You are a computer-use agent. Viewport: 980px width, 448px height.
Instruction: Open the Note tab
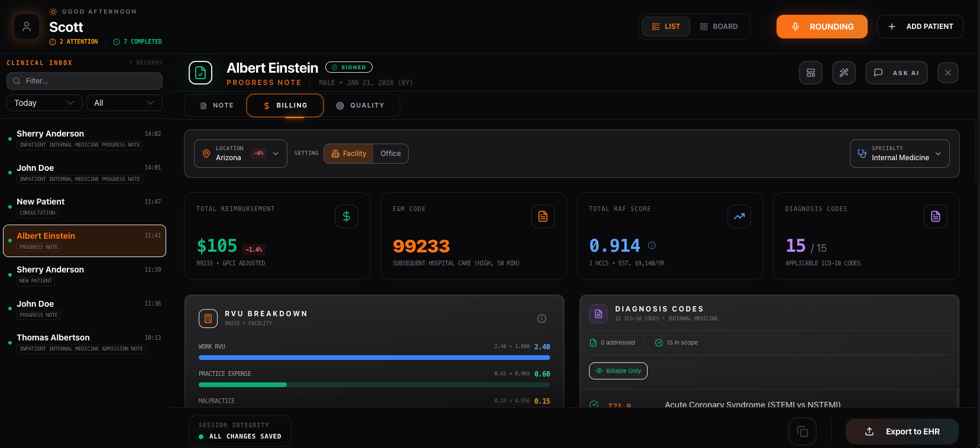[x=216, y=106]
